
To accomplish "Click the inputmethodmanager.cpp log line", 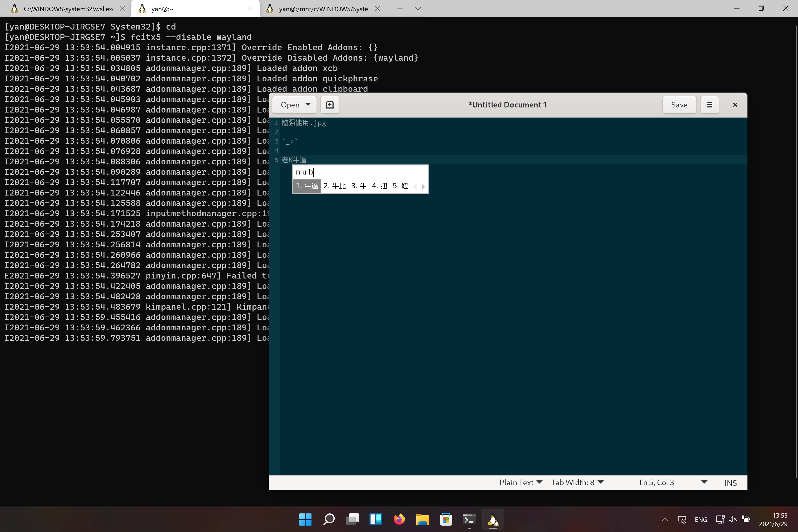I will point(136,213).
